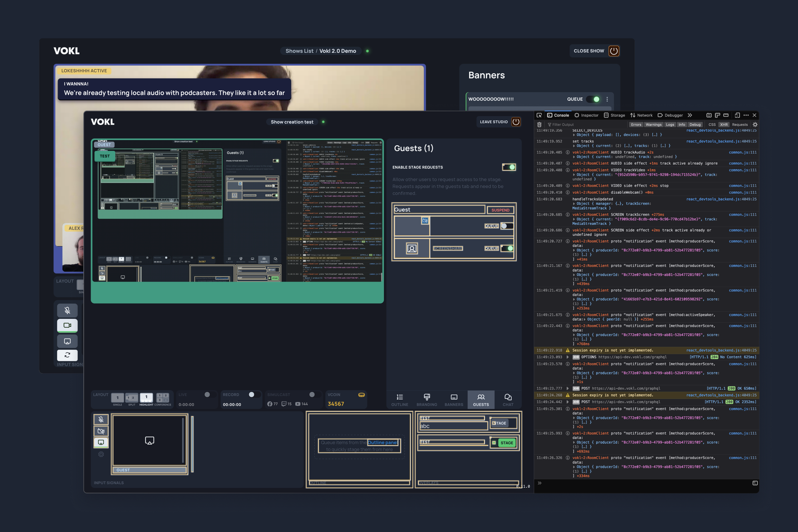
Task: Click the power icon beside Close Show
Action: click(614, 51)
